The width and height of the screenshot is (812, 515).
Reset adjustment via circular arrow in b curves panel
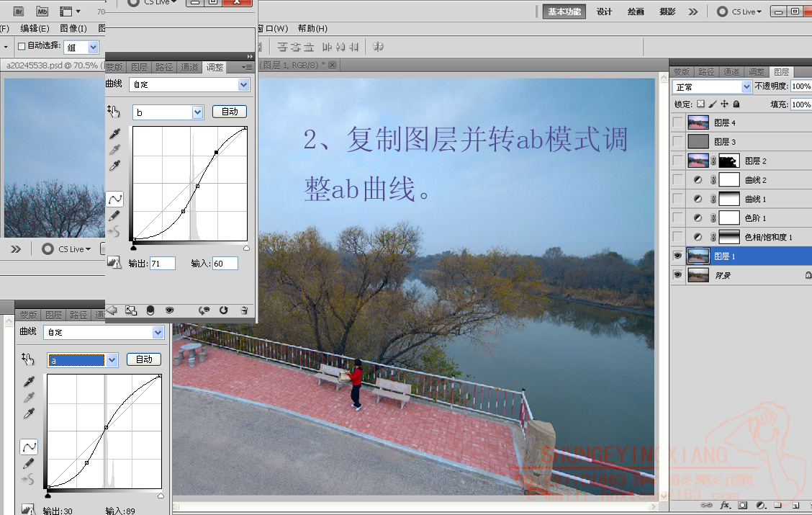[x=224, y=310]
